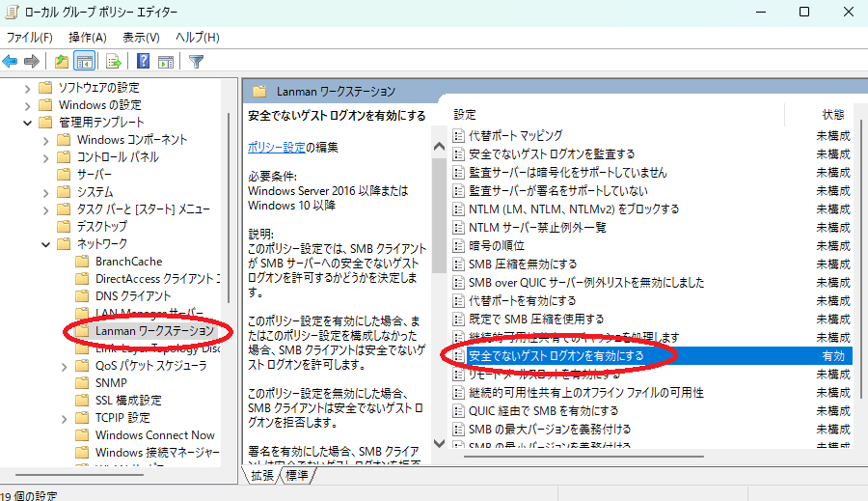This screenshot has width=868, height=501.
Task: Expand the タスク バーと [スタート] メニュー node
Action: [x=45, y=209]
